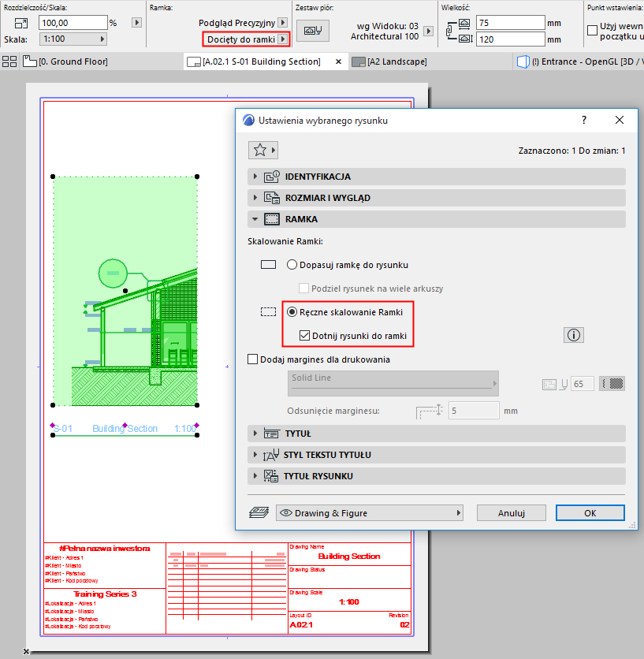Select Ręczne skalowanie Ramki radio button
This screenshot has height=659, width=644.
coord(292,312)
